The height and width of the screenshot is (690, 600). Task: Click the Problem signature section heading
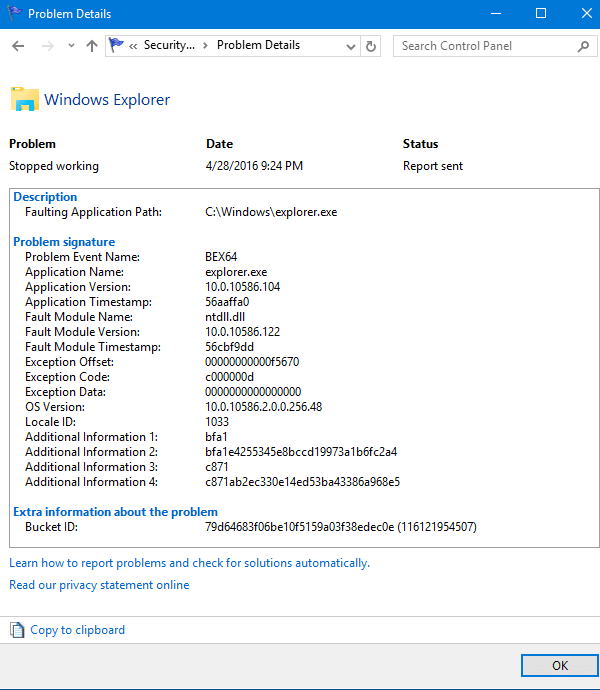click(x=64, y=242)
